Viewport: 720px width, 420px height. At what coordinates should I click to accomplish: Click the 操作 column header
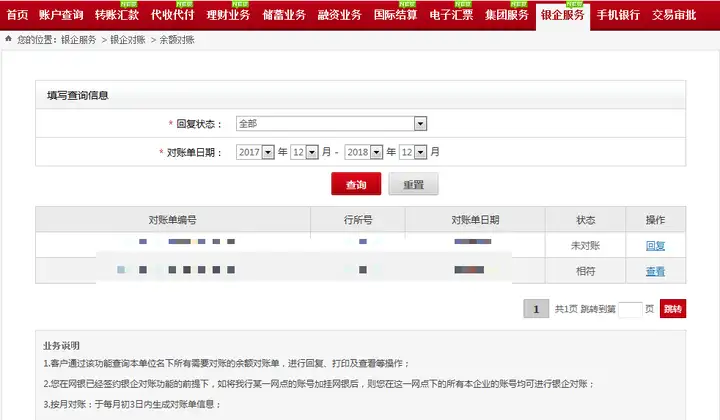coord(655,220)
